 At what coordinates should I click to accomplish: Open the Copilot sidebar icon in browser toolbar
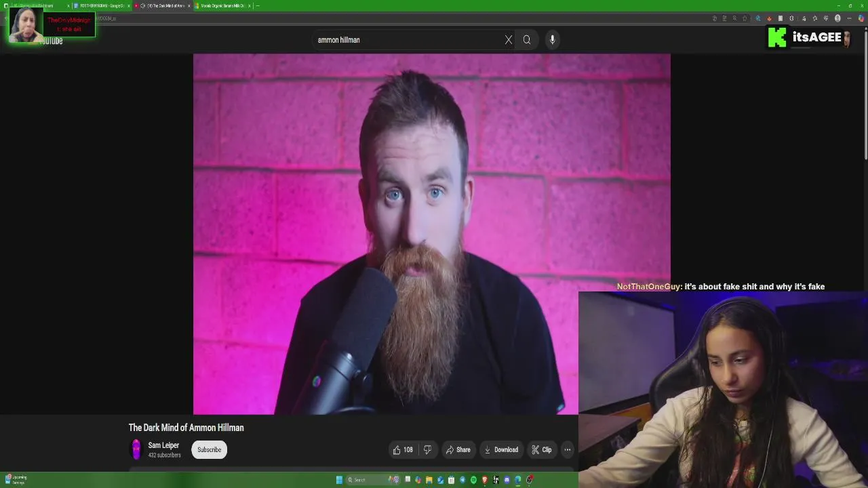(x=861, y=18)
